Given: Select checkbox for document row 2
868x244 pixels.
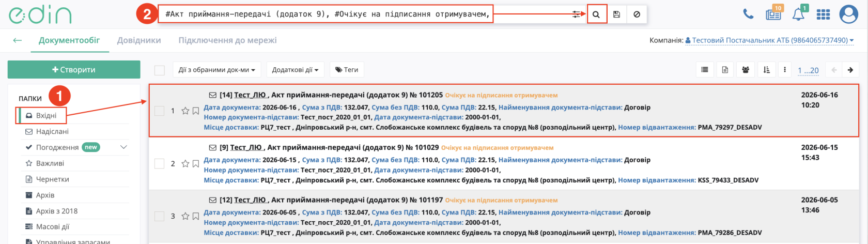Looking at the screenshot, I should click(160, 163).
